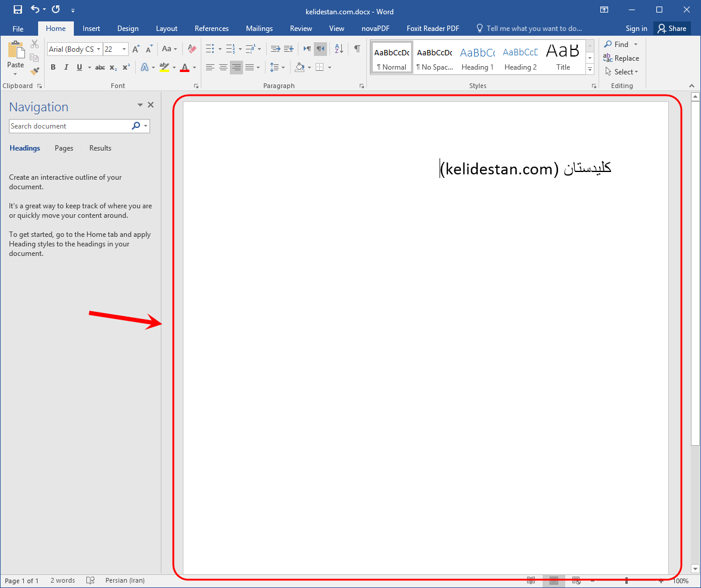Open the font size dropdown
Viewport: 701px width, 588px height.
[x=124, y=49]
